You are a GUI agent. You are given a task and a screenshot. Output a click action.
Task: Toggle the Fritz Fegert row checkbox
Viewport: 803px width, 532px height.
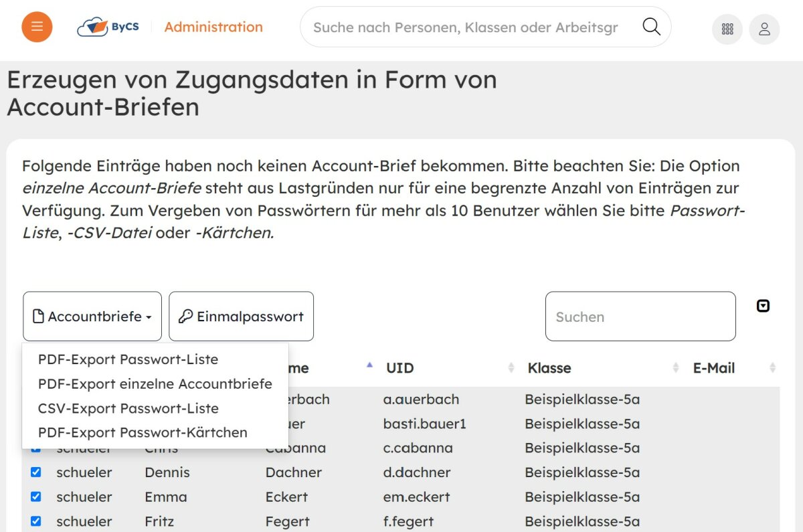(x=36, y=521)
